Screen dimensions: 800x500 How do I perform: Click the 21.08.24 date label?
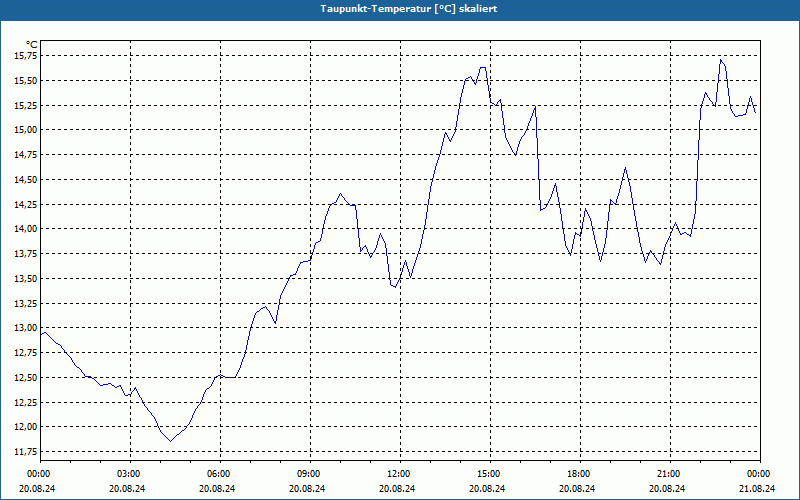click(x=757, y=488)
